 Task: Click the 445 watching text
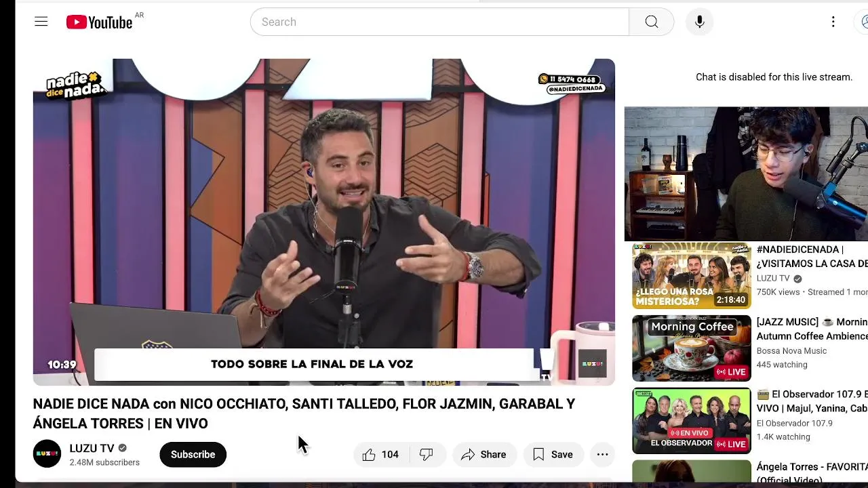tap(782, 365)
